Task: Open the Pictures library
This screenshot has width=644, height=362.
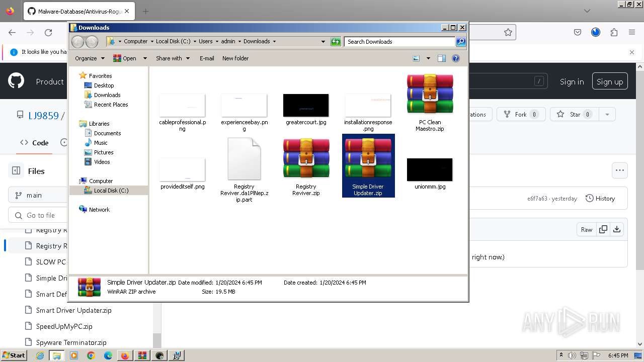Action: point(104,152)
